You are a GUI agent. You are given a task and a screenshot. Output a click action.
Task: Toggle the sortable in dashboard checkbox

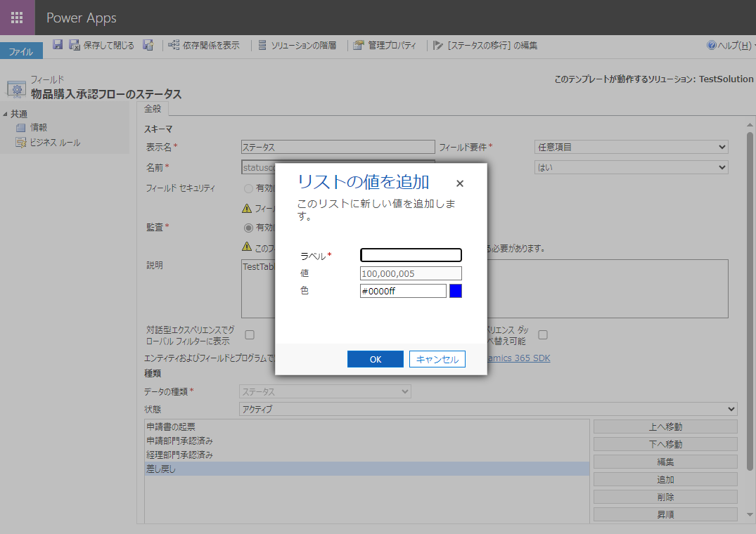(x=542, y=334)
